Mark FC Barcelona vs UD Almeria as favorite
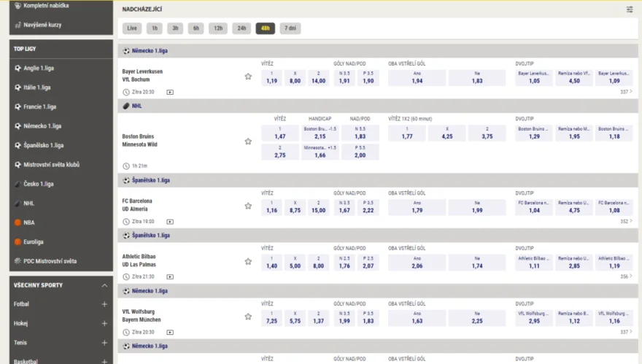The image size is (642, 364). tap(248, 206)
